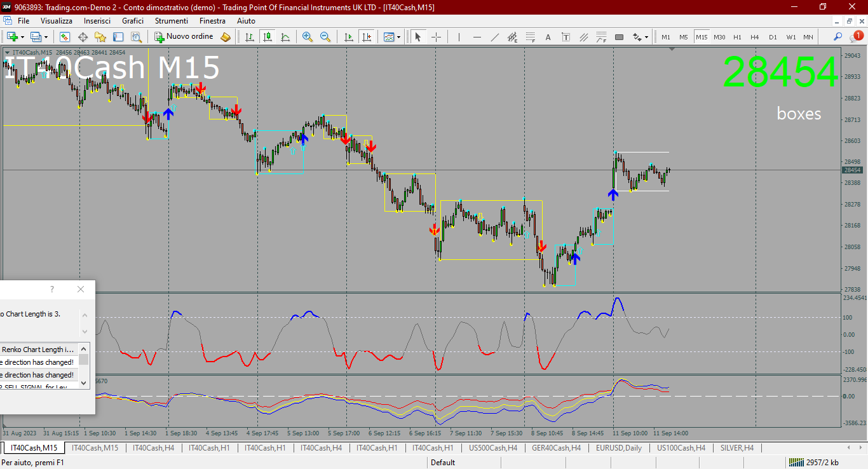This screenshot has height=469, width=868.
Task: Click the Nuovo ordine button
Action: [x=184, y=37]
